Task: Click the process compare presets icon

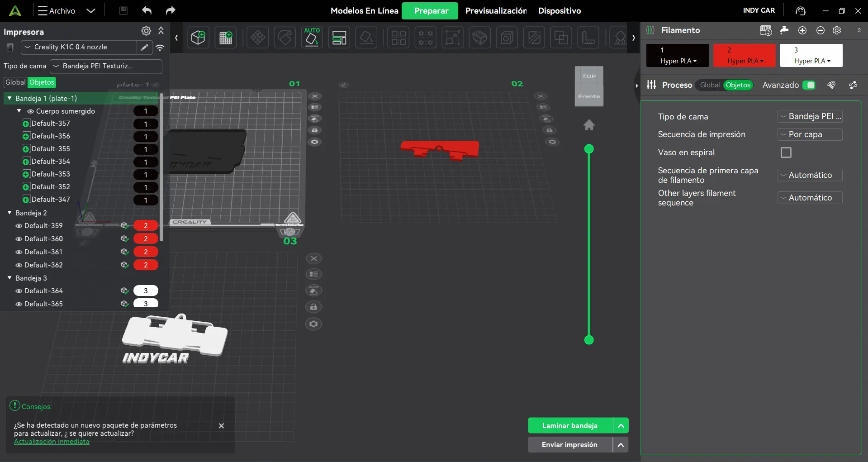Action: 853,85
